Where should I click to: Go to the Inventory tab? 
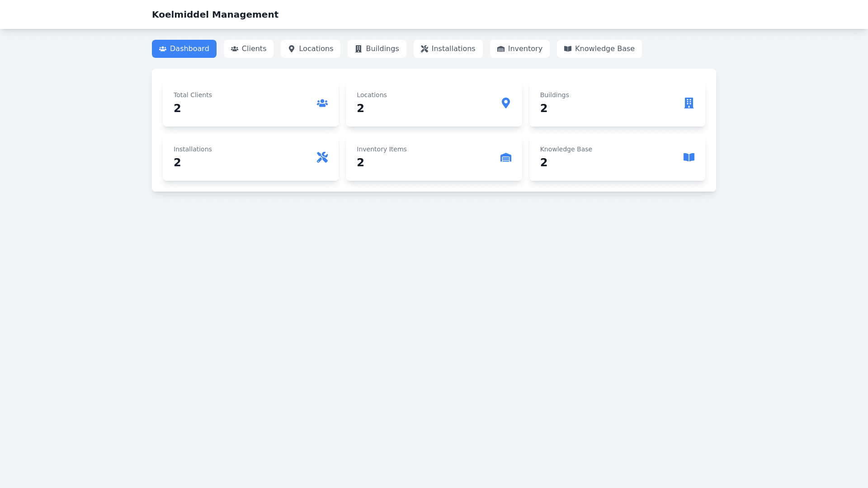pos(519,49)
